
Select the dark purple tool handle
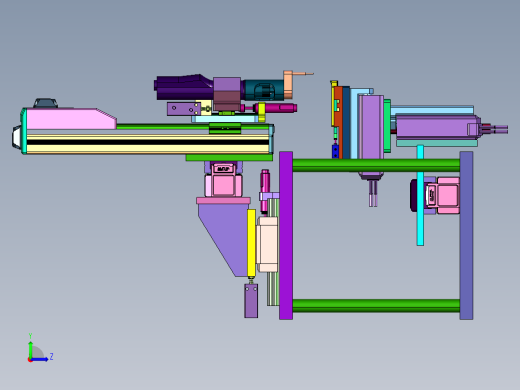click(183, 87)
